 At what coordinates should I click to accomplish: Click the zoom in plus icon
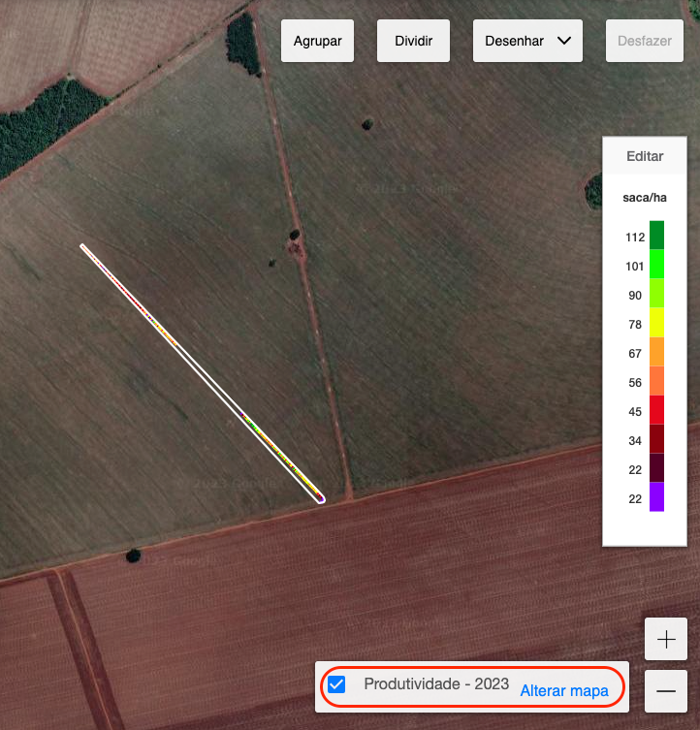(x=665, y=640)
